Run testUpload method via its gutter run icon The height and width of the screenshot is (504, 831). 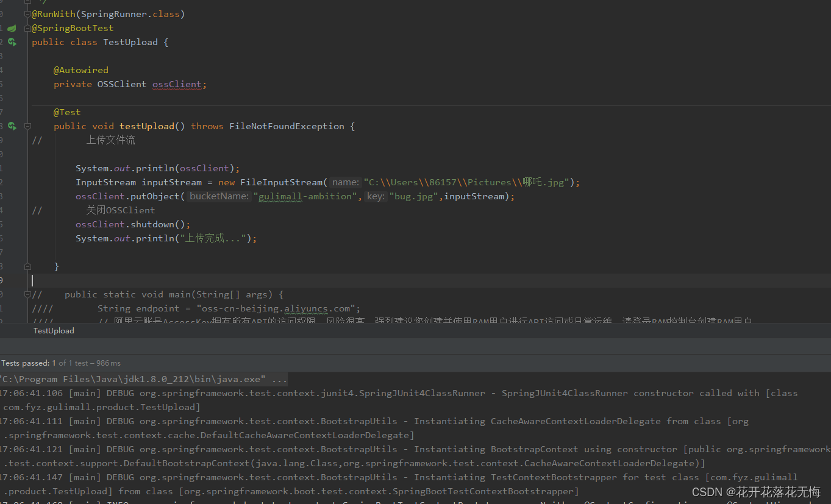click(12, 126)
